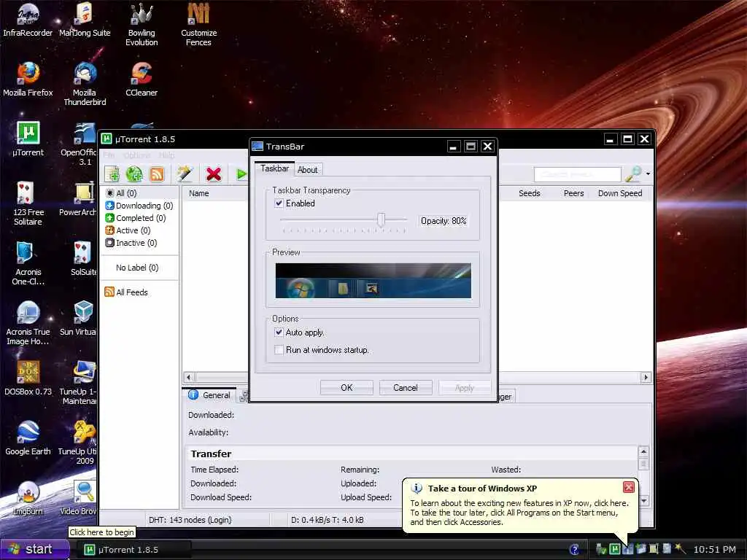Open Bowling Evolution desktop icon
The height and width of the screenshot is (560, 747).
coord(142,24)
